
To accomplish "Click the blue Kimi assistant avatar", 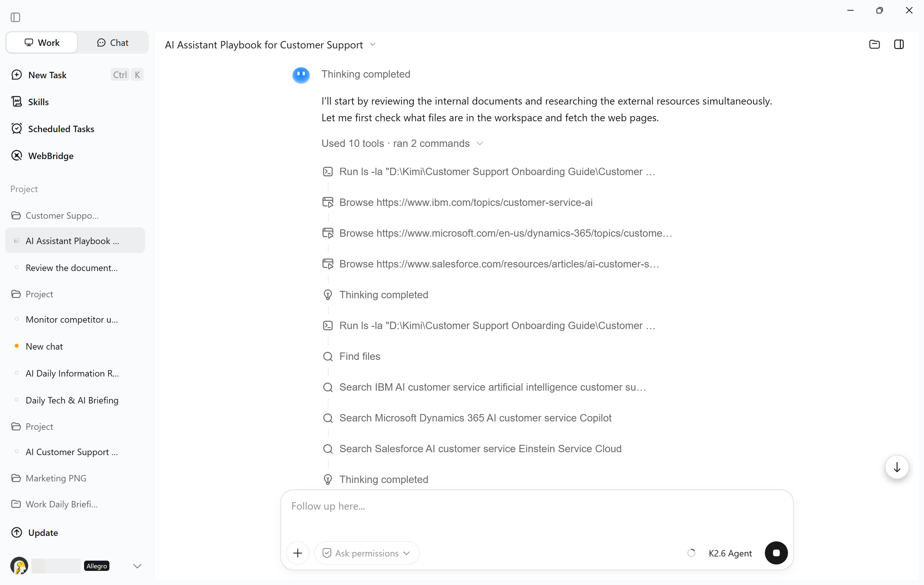I will click(x=301, y=75).
